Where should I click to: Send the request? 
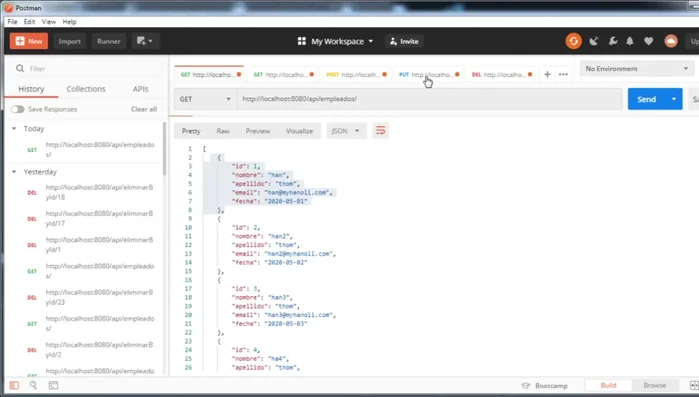pos(646,99)
